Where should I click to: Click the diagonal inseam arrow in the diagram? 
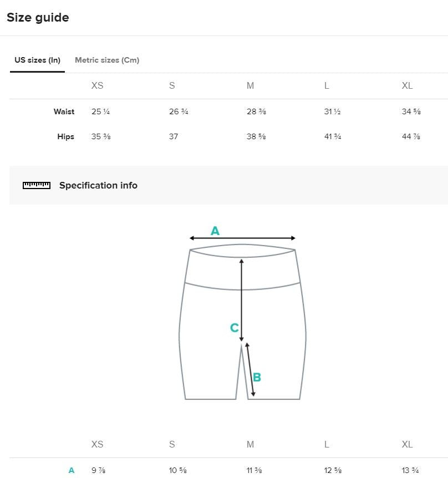coord(251,370)
